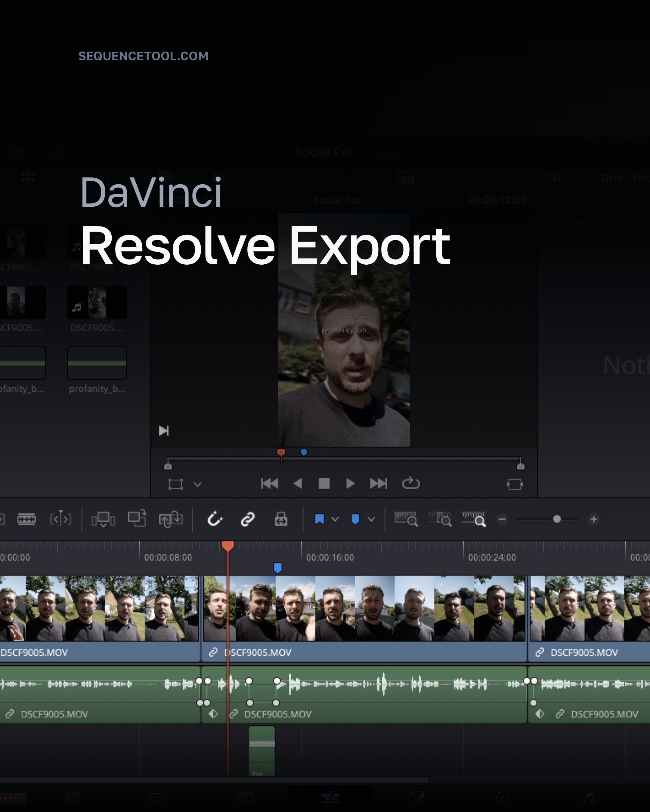Start forward playback with the Play button
Image resolution: width=650 pixels, height=812 pixels.
click(x=351, y=484)
